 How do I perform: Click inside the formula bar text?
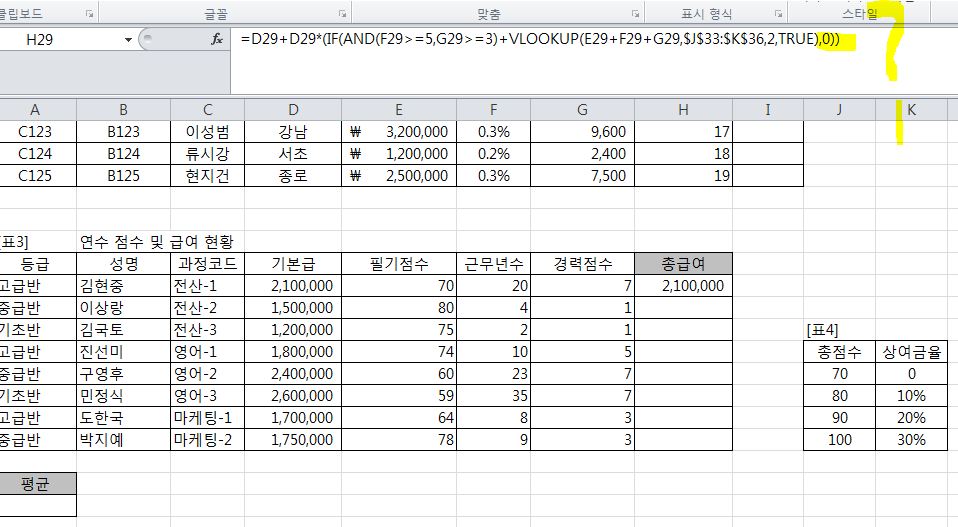[x=540, y=39]
